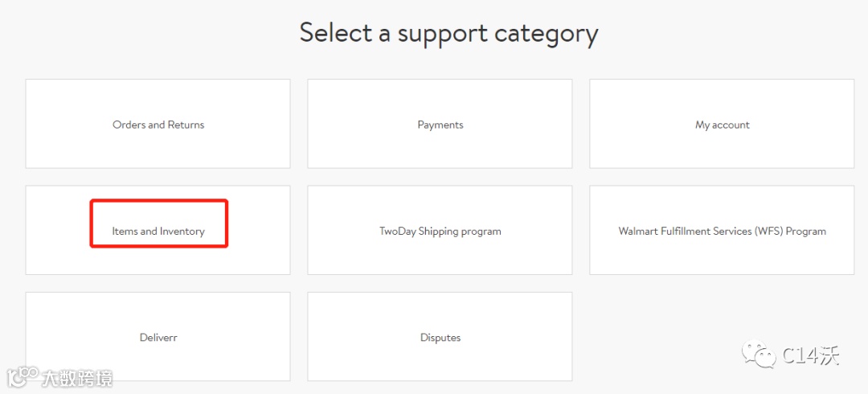Click the WeChat logo watermark icon
868x394 pixels.
coord(759,354)
